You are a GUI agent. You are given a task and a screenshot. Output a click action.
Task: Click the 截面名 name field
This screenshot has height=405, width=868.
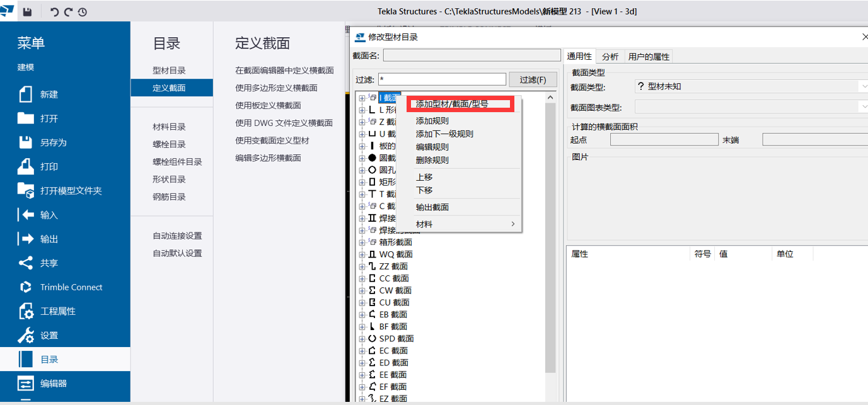pyautogui.click(x=472, y=55)
